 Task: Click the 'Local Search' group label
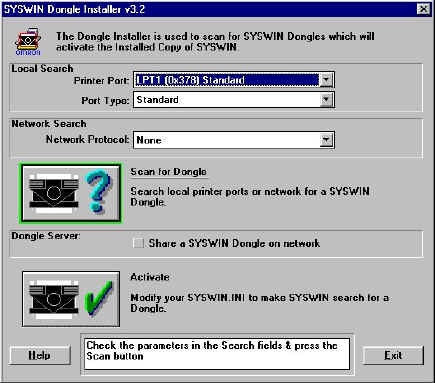(x=42, y=69)
